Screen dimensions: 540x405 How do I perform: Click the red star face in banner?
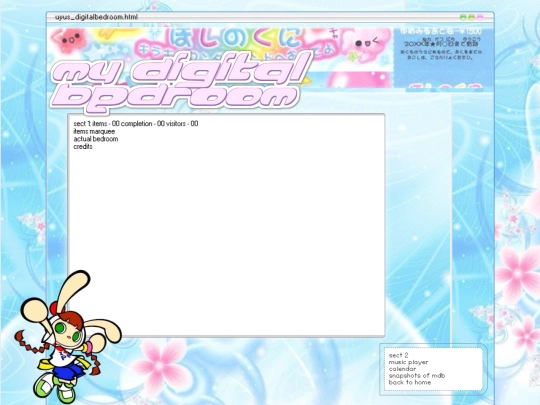click(69, 40)
